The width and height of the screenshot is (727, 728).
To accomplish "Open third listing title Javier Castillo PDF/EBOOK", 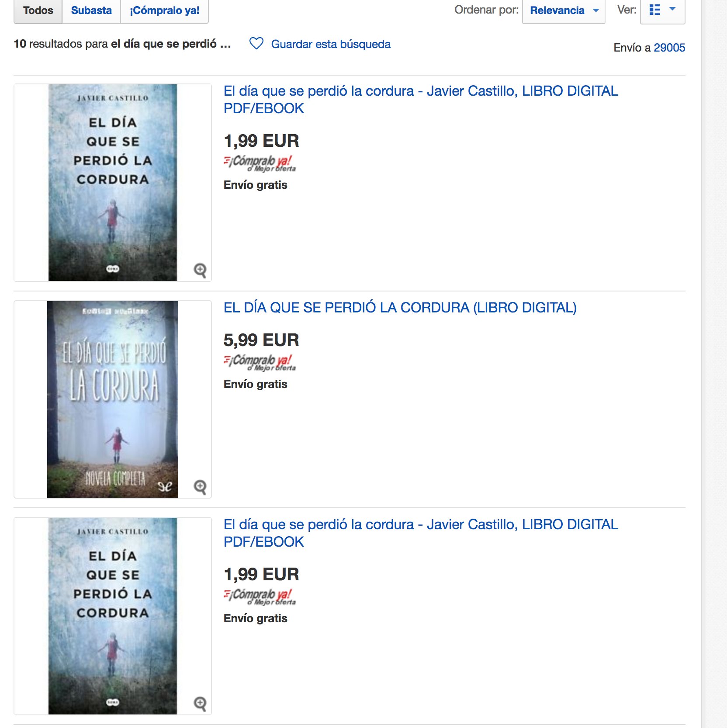I will (x=421, y=533).
